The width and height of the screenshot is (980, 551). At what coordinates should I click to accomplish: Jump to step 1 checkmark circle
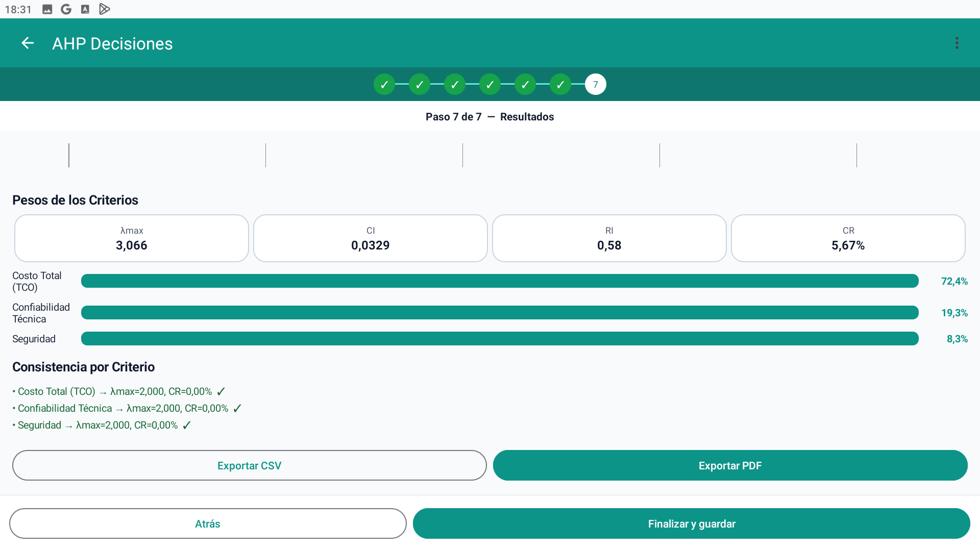[384, 84]
